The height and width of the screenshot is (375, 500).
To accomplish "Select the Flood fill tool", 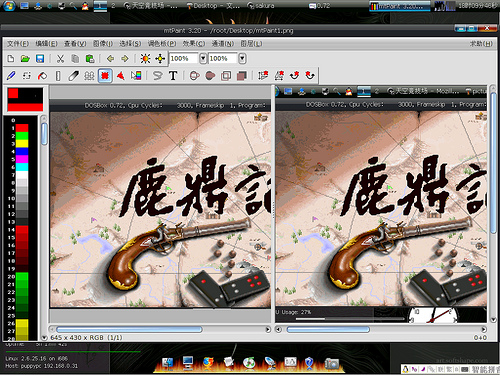I will (x=42, y=76).
